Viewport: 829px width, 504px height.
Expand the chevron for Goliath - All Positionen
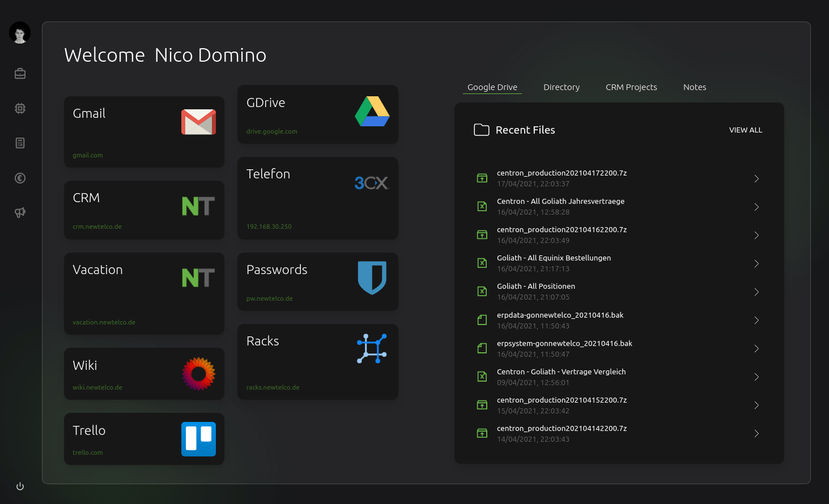pyautogui.click(x=756, y=292)
